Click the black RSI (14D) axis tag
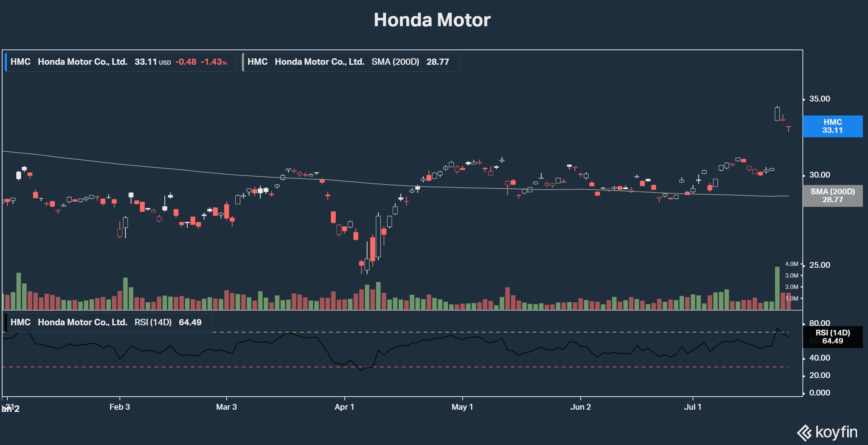Viewport: 868px width, 445px height. [832, 337]
